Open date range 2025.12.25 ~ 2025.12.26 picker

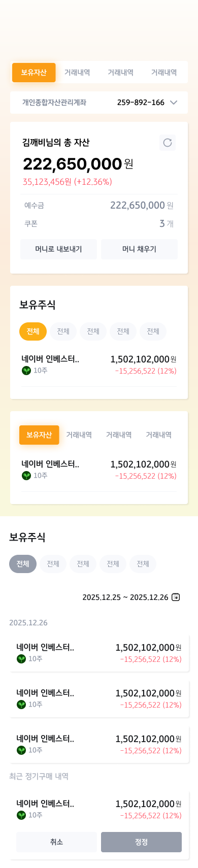point(125,597)
